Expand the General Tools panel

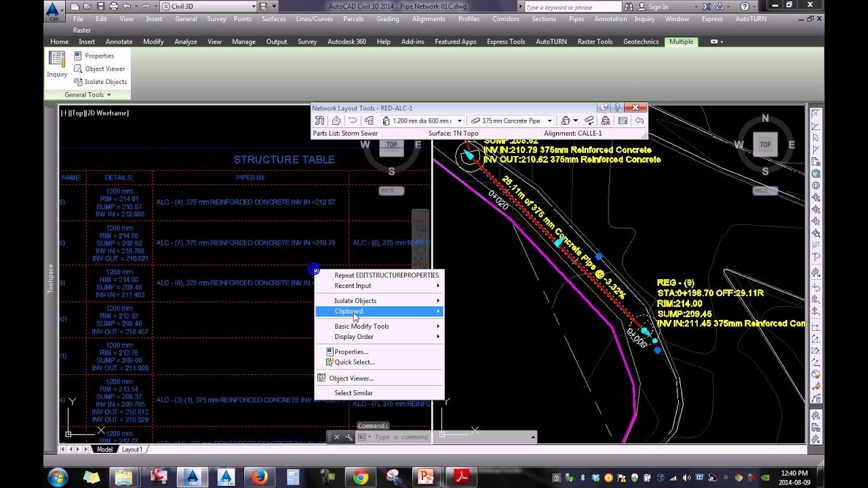(x=87, y=95)
